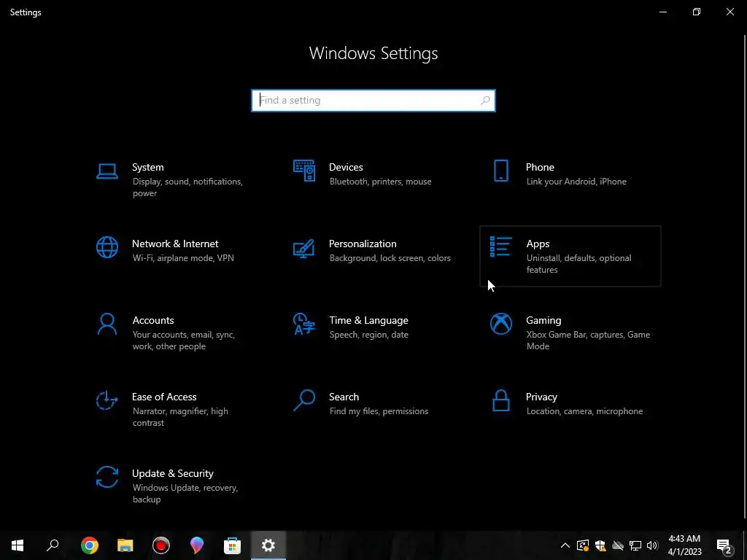Image resolution: width=747 pixels, height=560 pixels.
Task: Click inside the Find a setting box
Action: (x=373, y=101)
